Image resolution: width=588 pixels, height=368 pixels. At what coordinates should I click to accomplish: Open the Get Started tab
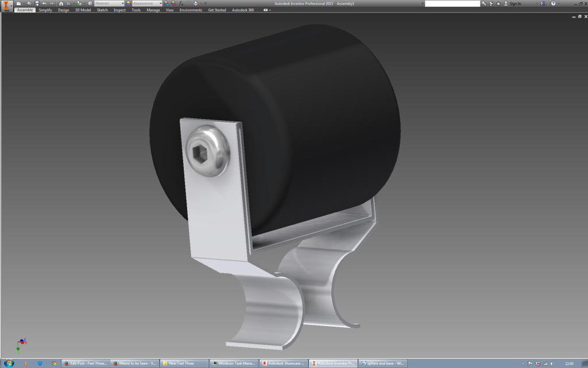[217, 10]
